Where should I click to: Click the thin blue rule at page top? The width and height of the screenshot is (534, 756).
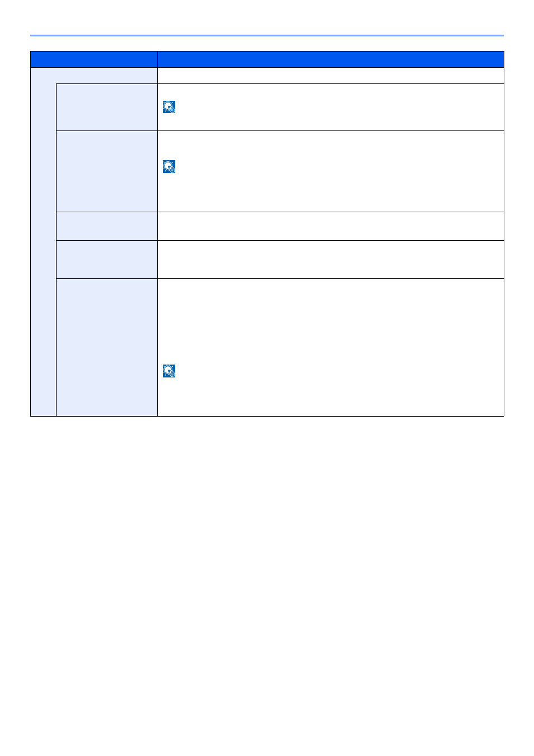(267, 36)
